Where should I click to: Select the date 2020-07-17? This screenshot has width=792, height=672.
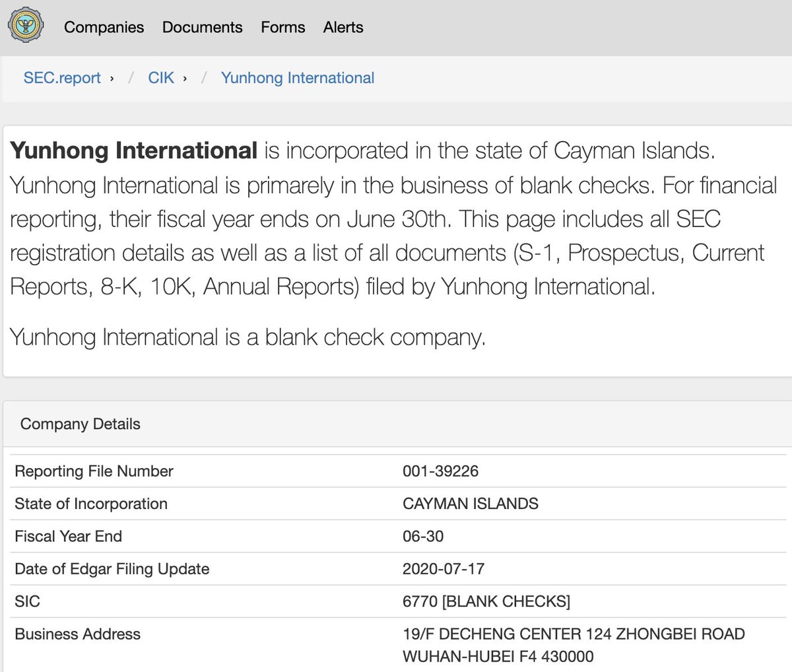[444, 569]
